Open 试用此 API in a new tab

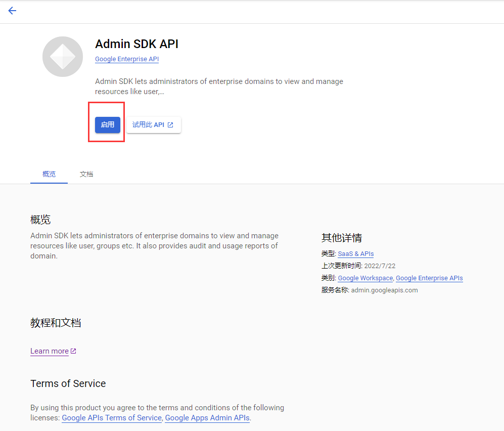[153, 124]
